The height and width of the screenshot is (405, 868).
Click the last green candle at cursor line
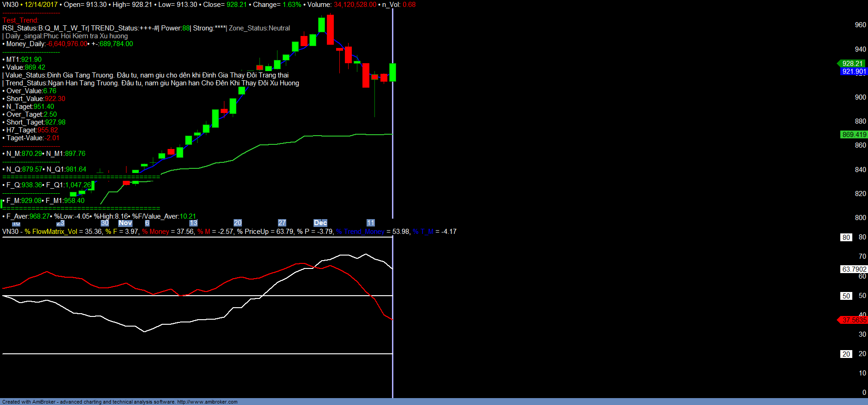coord(392,72)
